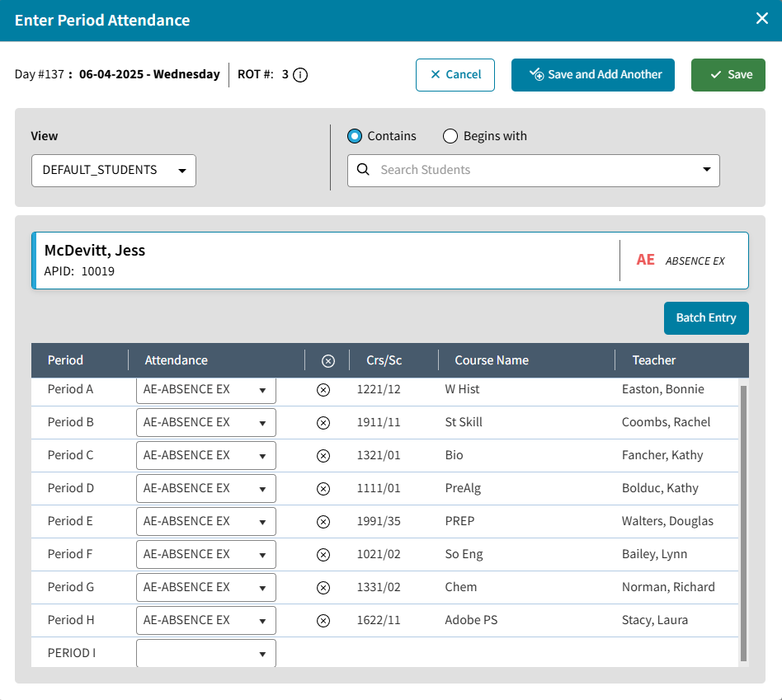
Task: Open the DEFAULT_STUDENTS view dropdown
Action: (x=114, y=171)
